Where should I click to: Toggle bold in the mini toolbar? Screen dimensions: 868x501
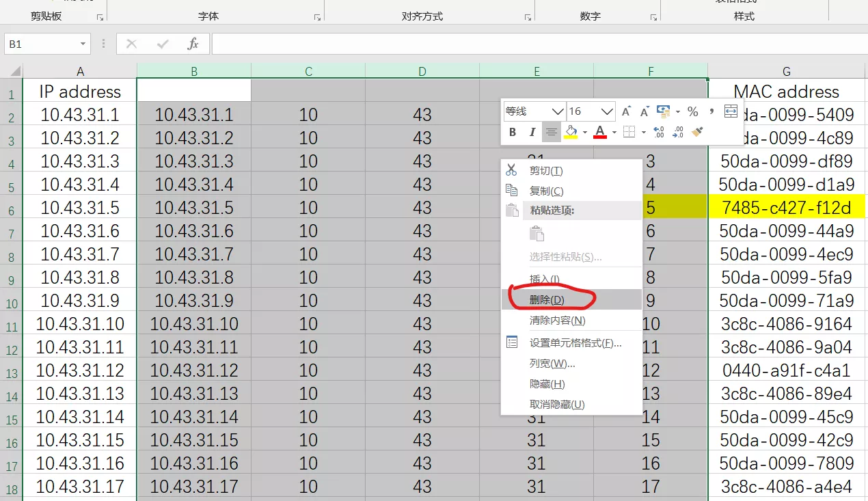(513, 131)
